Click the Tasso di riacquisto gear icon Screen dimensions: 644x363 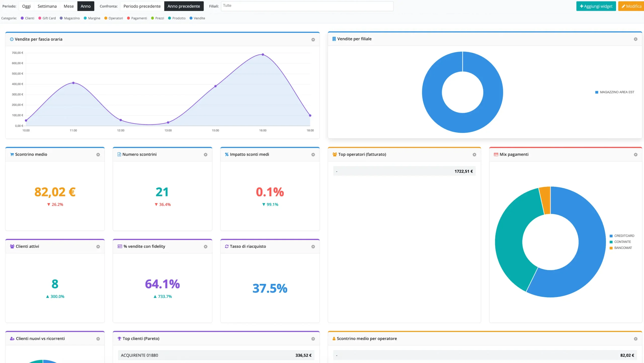[x=313, y=246]
